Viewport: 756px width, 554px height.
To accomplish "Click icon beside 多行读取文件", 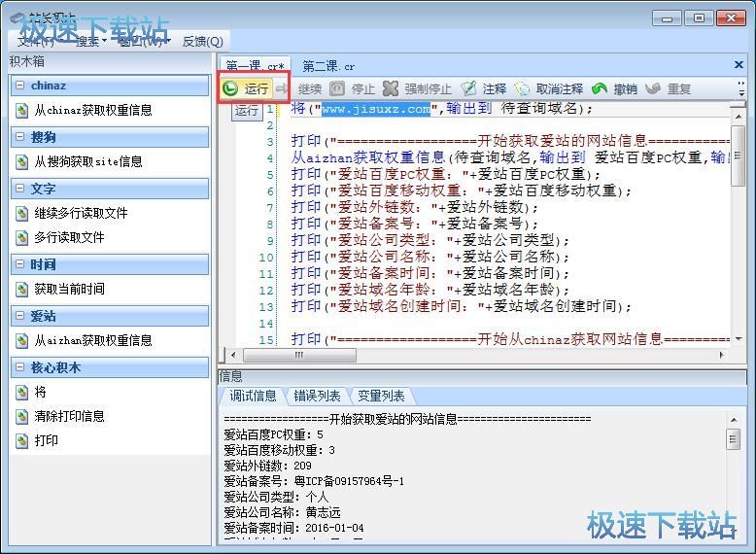I will [21, 237].
